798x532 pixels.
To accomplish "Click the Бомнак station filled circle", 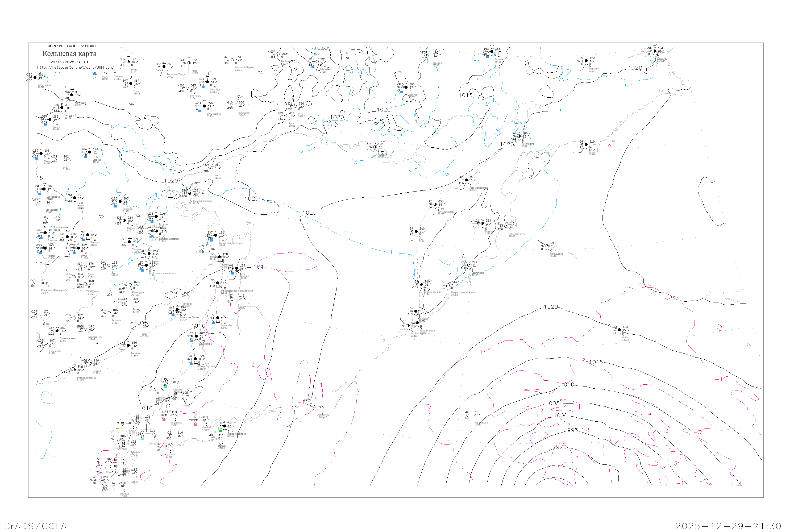I will pos(90,152).
